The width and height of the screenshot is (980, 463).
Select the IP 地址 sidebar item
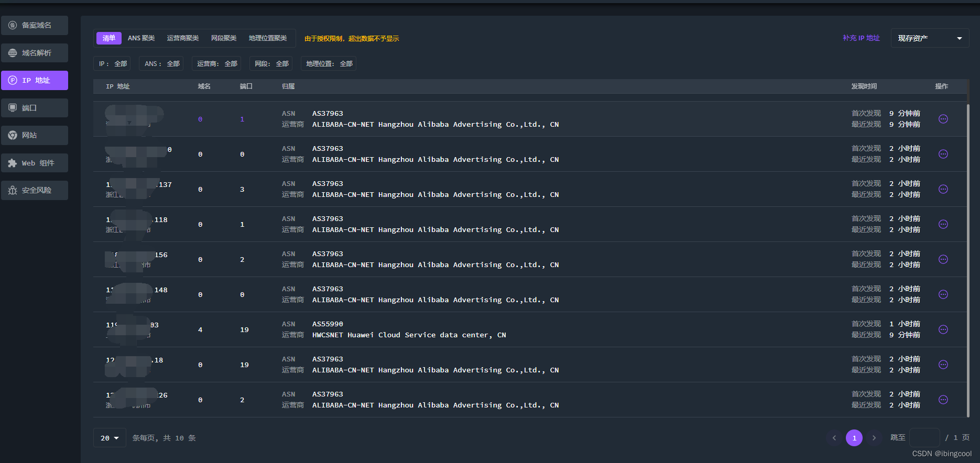35,80
